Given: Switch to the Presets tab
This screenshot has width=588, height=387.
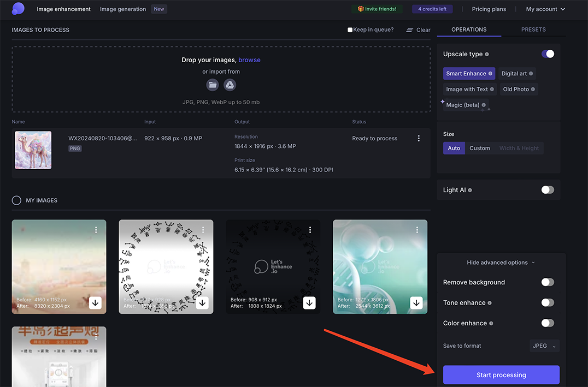Looking at the screenshot, I should point(533,29).
